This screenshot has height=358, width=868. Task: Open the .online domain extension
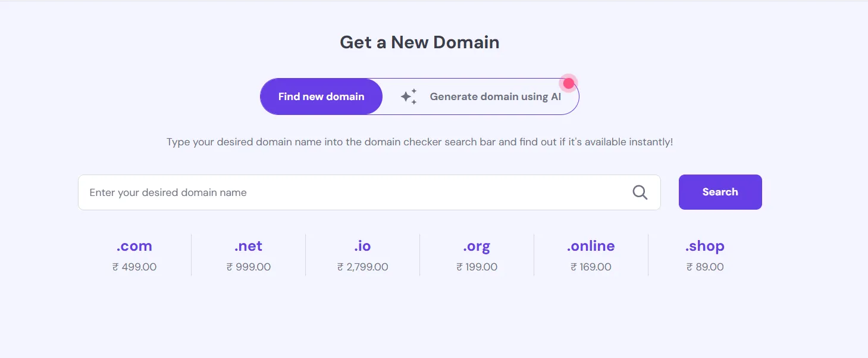[x=591, y=246]
